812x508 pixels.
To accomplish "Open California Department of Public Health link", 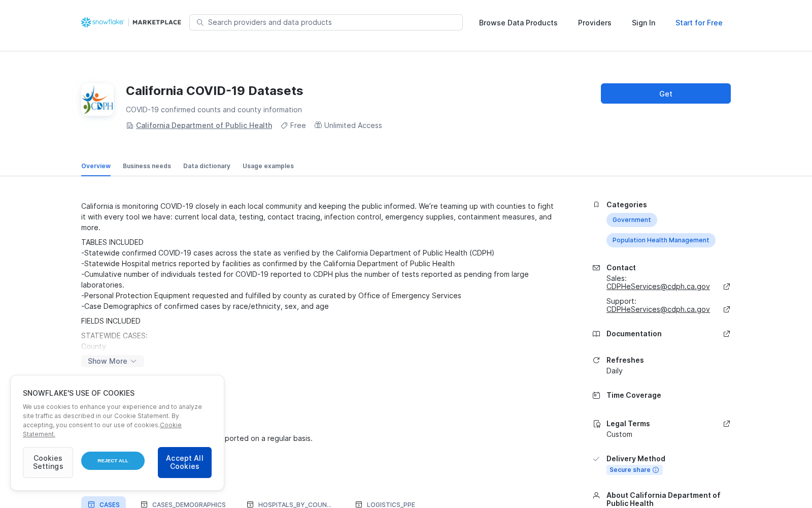I will point(204,125).
